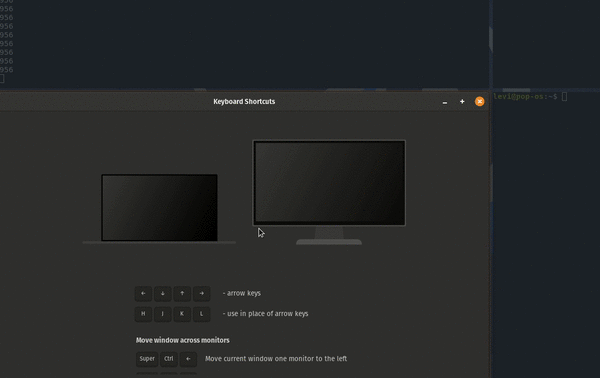Viewport: 600px width, 378px height.
Task: Click the left arrow key beside Ctrl
Action: (x=188, y=359)
